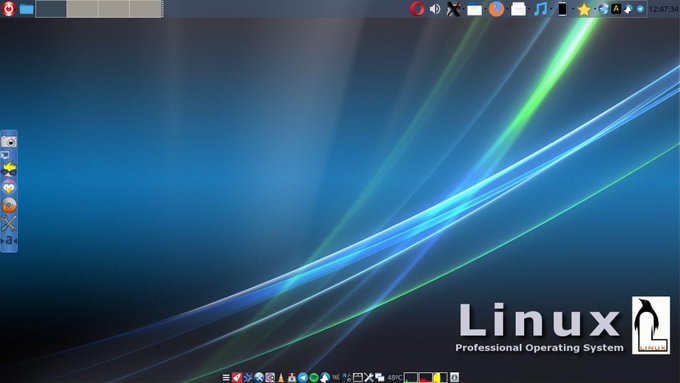The image size is (680, 383).
Task: Switch to the first workspace in pager
Action: click(x=51, y=9)
